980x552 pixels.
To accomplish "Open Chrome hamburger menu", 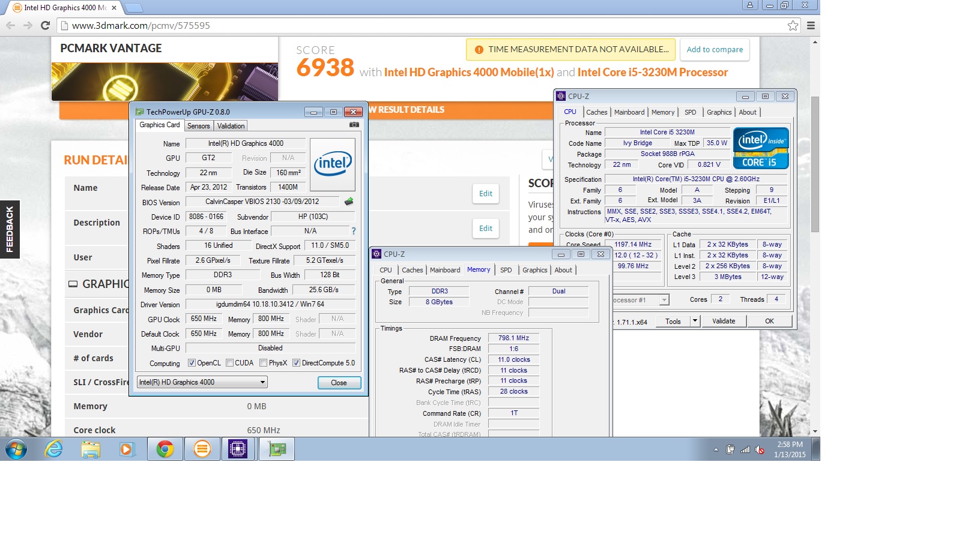I will point(811,25).
